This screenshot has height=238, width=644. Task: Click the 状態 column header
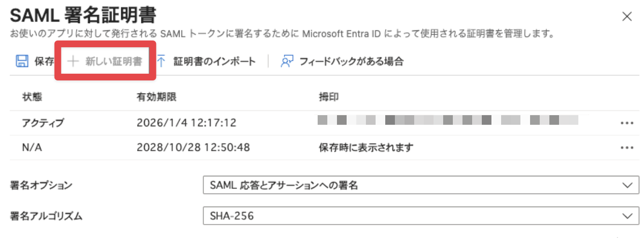(32, 97)
